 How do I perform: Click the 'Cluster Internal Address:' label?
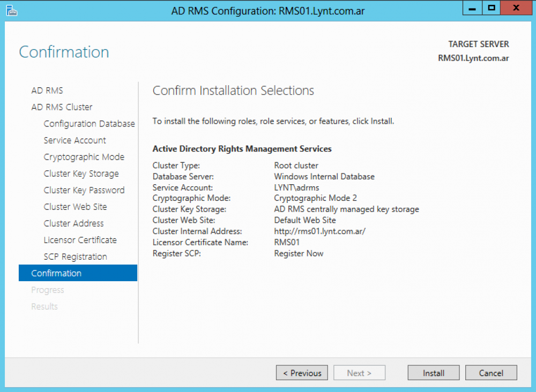coord(197,231)
